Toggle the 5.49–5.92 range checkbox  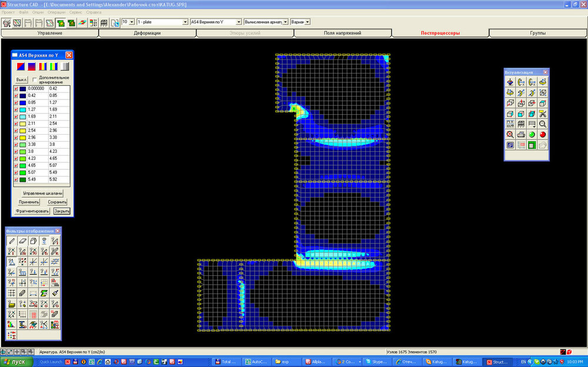pyautogui.click(x=16, y=180)
